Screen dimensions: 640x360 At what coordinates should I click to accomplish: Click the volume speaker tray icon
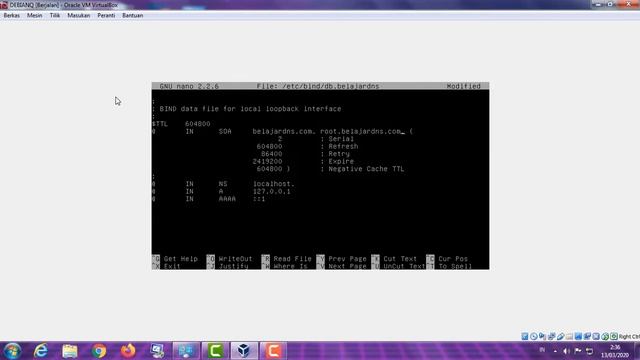[566, 351]
